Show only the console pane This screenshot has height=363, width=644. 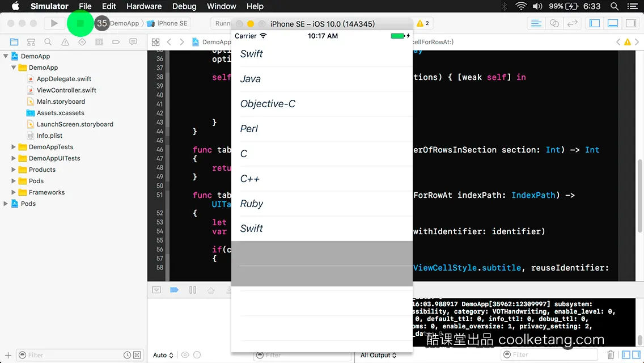[636, 354]
